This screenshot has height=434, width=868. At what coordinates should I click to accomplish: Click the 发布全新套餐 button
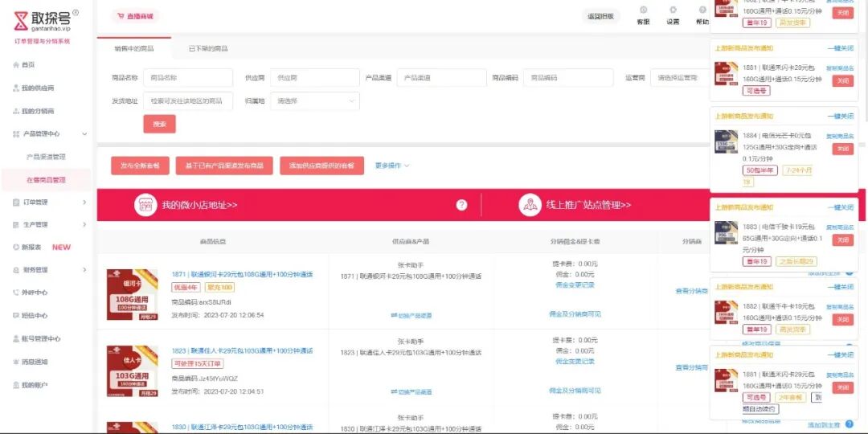140,166
